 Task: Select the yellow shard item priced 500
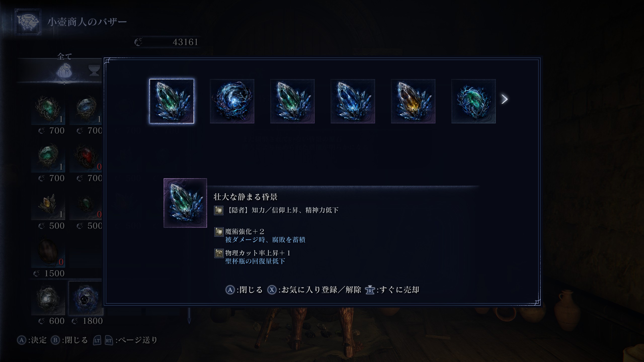(x=48, y=206)
